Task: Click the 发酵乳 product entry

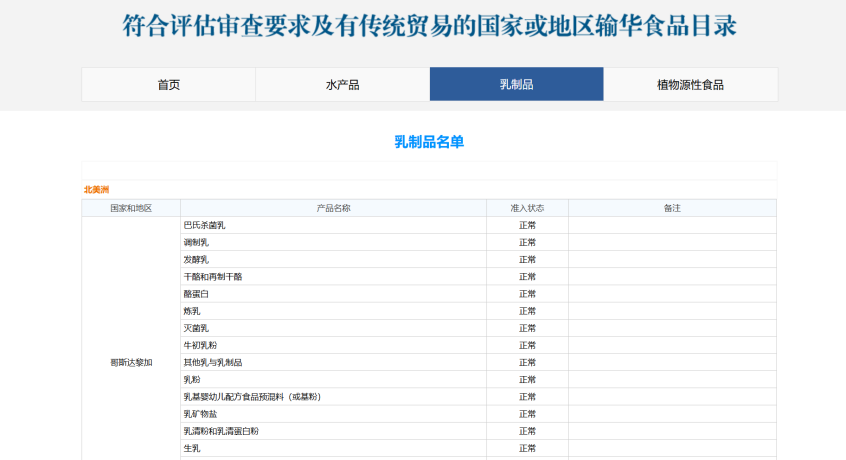Action: tap(196, 259)
